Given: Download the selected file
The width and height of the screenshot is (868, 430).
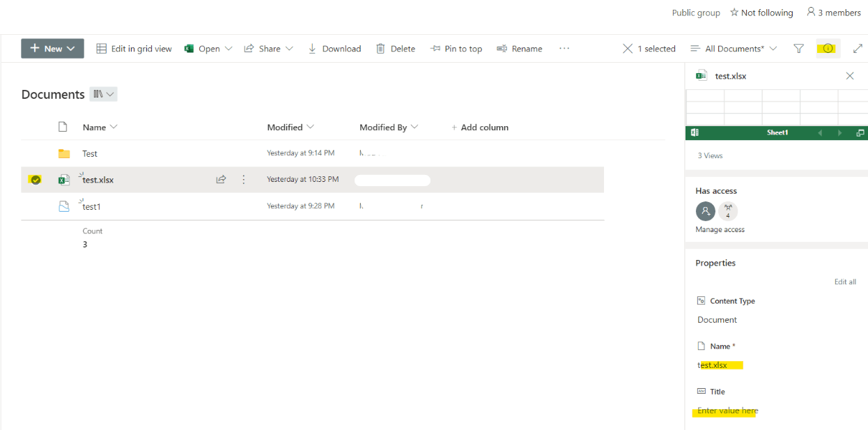Looking at the screenshot, I should 334,49.
